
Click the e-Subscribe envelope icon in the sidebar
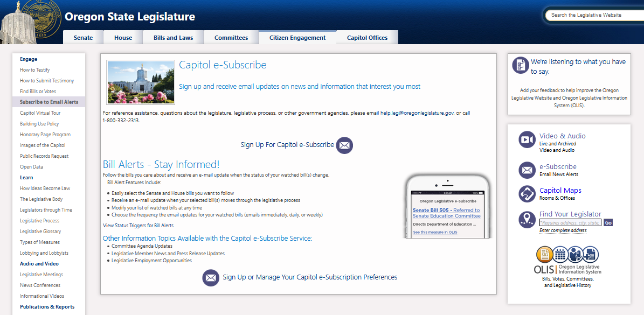527,170
